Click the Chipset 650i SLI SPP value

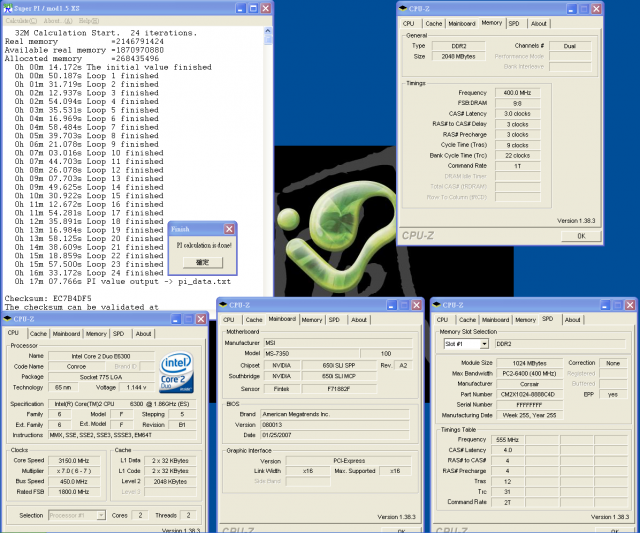339,366
